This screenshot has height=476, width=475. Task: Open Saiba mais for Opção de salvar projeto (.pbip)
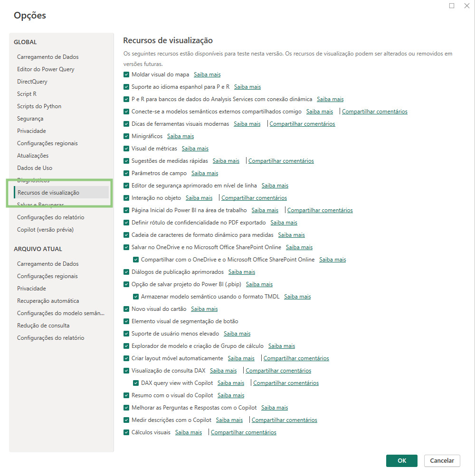pos(259,284)
